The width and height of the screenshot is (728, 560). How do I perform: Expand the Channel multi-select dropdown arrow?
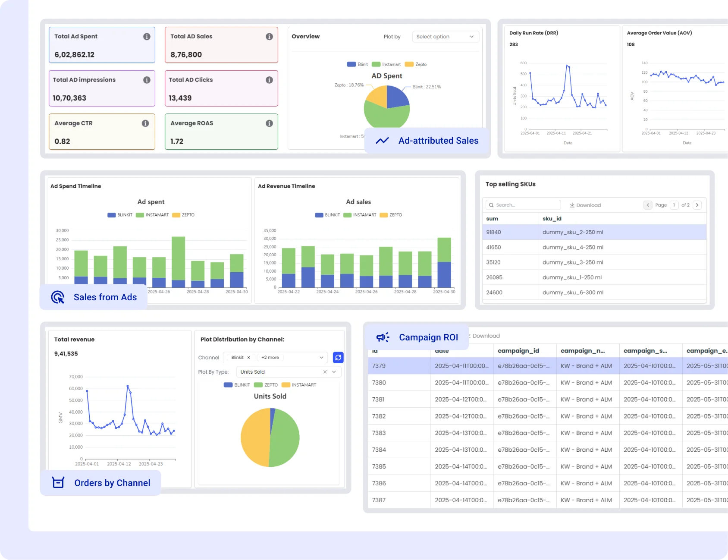[321, 358]
